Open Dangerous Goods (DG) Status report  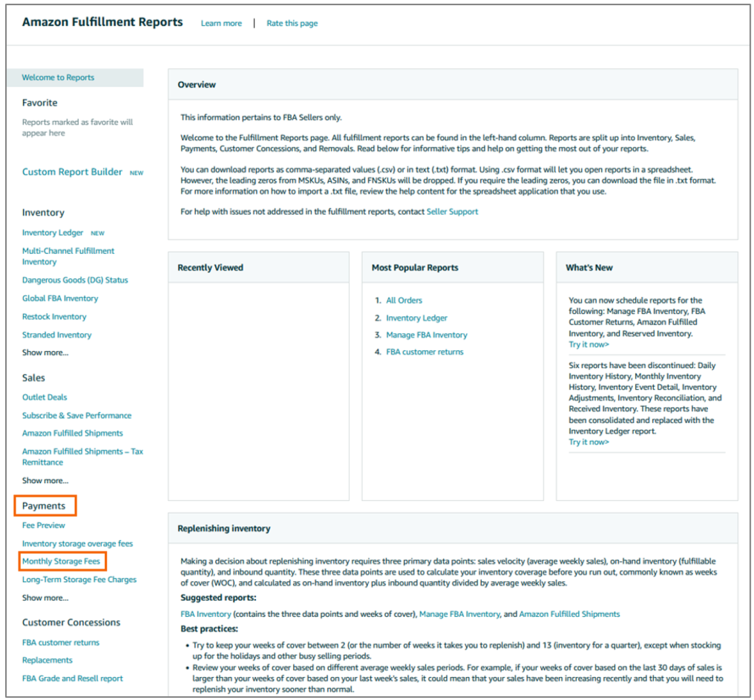[x=75, y=280]
